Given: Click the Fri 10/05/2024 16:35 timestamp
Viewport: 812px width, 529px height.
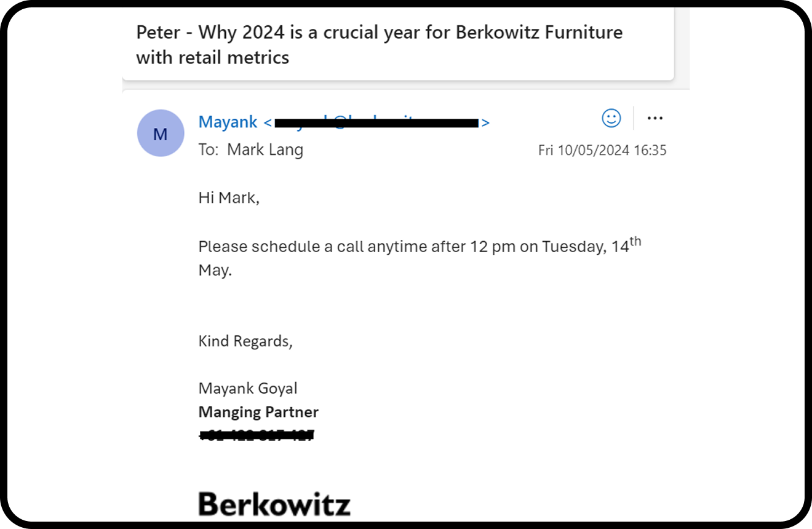Looking at the screenshot, I should pyautogui.click(x=602, y=150).
